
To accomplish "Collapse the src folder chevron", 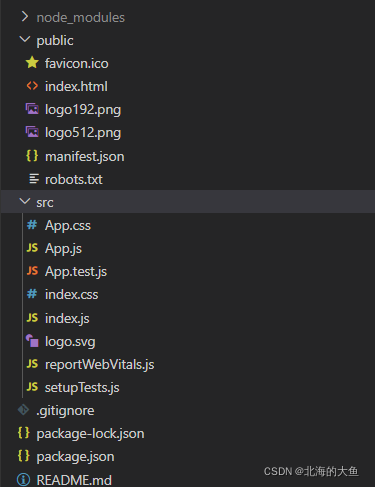I will 25,201.
